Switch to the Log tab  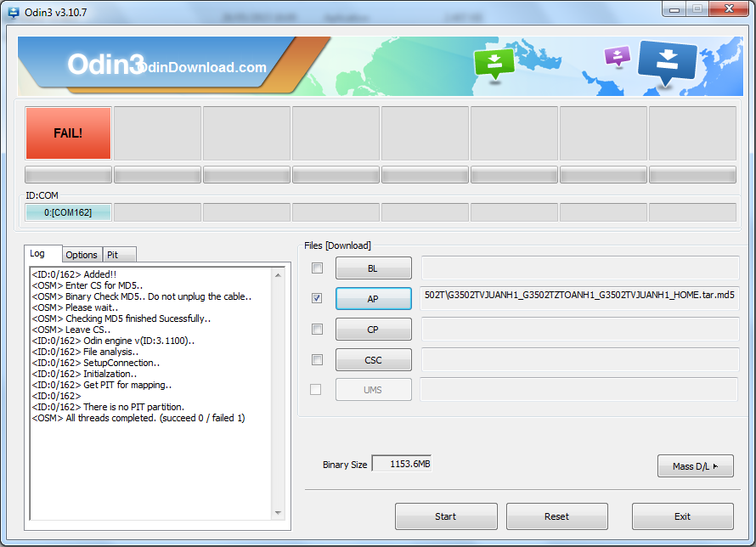click(x=43, y=253)
